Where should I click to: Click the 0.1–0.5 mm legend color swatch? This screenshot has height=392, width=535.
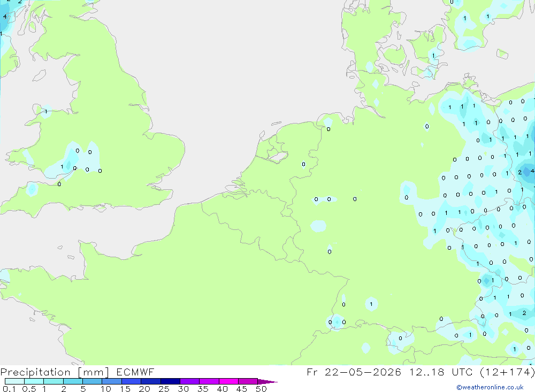tap(14, 381)
